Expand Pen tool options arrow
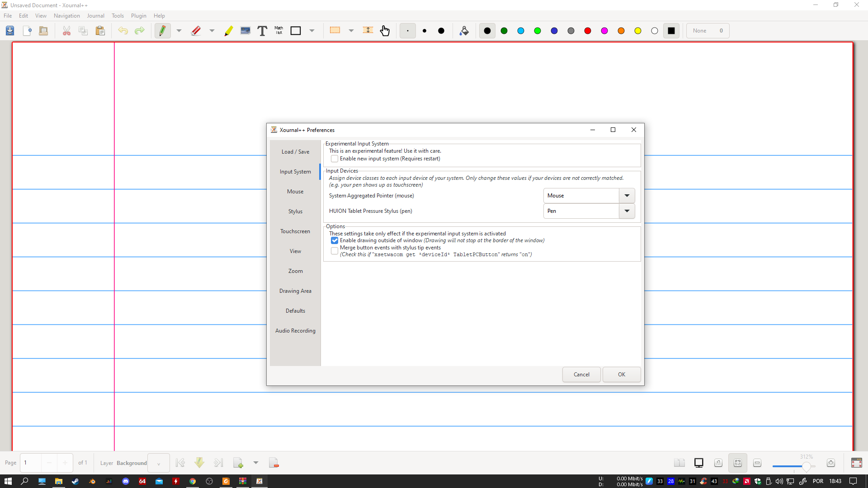868x488 pixels. [x=179, y=31]
